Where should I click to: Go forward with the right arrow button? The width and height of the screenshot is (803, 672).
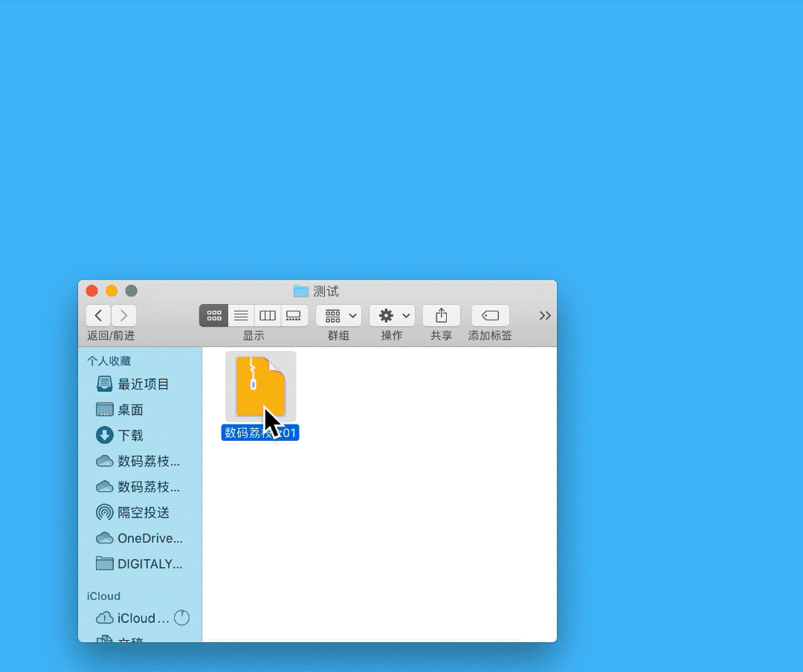(x=124, y=315)
